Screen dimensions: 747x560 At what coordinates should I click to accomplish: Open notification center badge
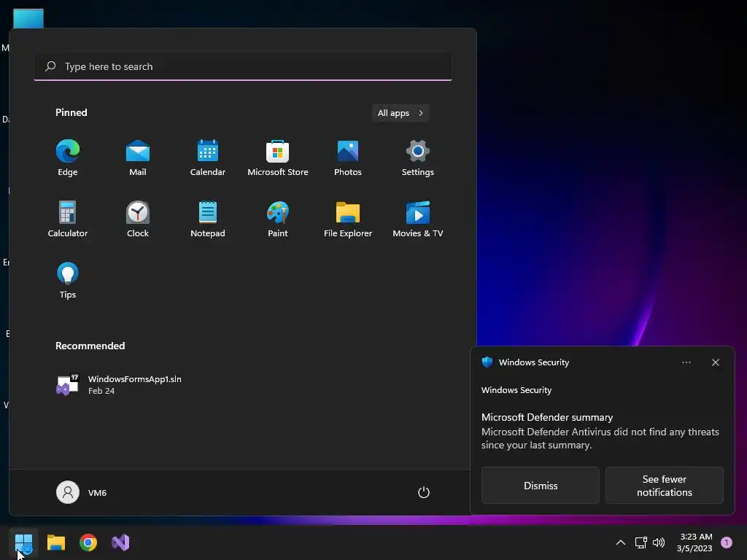coord(727,542)
